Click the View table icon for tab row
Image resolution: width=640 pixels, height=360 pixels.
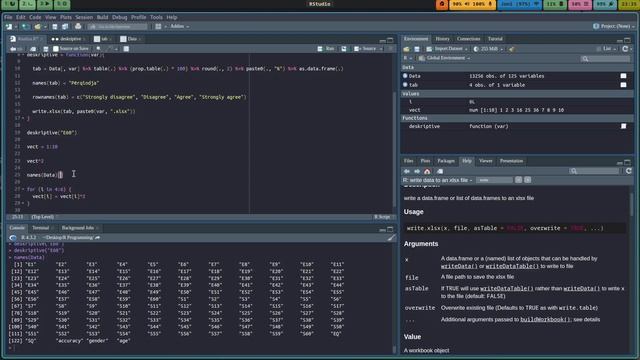coord(623,85)
